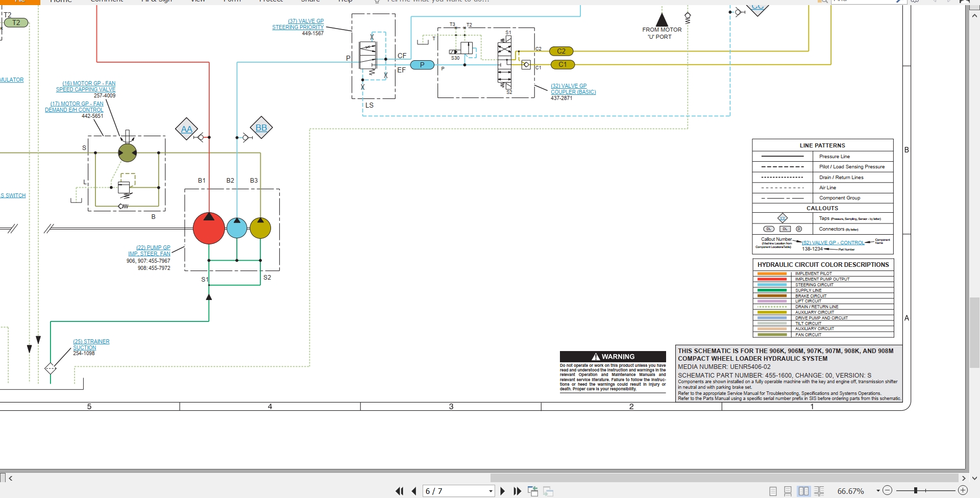980x498 pixels.
Task: Click the red Implement Pump Output swatch
Action: click(772, 279)
